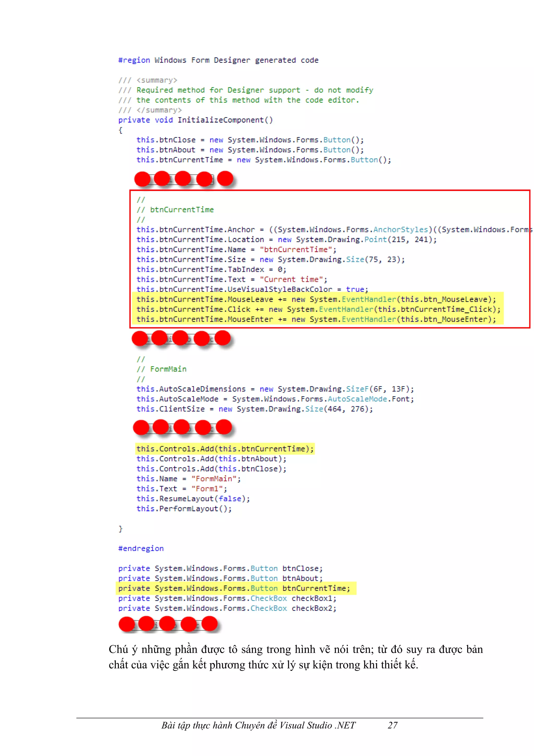
Task: Click second red dot below the red box
Action: click(x=160, y=338)
